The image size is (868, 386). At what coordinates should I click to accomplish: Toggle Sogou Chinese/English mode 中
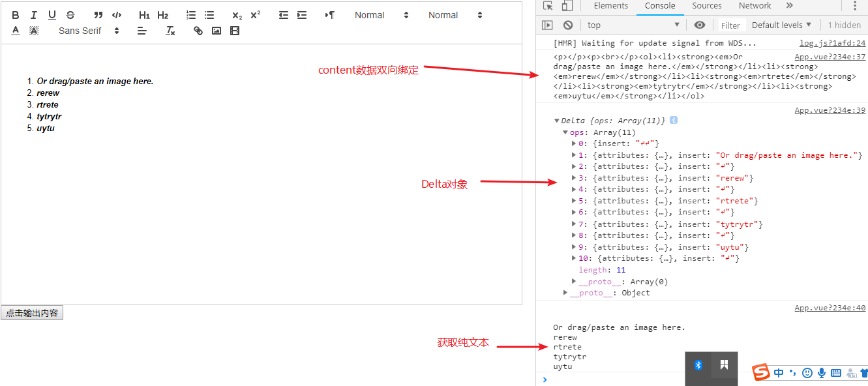tap(779, 373)
